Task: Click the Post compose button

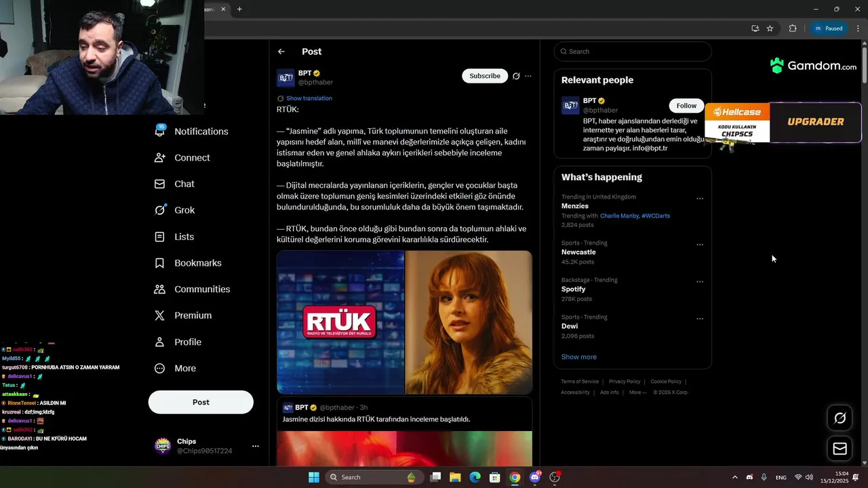Action: pos(201,402)
